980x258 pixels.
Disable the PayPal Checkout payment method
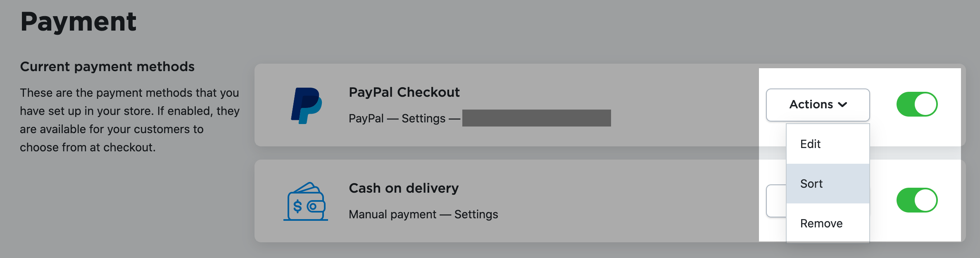pos(918,104)
